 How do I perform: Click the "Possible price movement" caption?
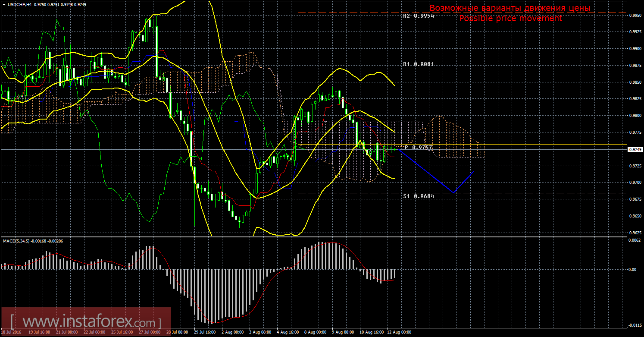click(x=510, y=18)
